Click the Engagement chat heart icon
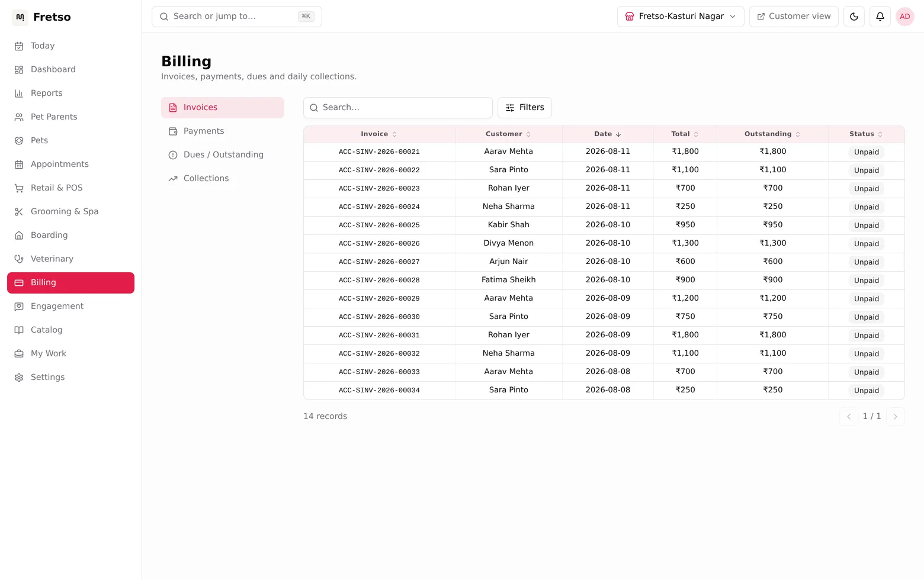Image resolution: width=924 pixels, height=580 pixels. 19,307
